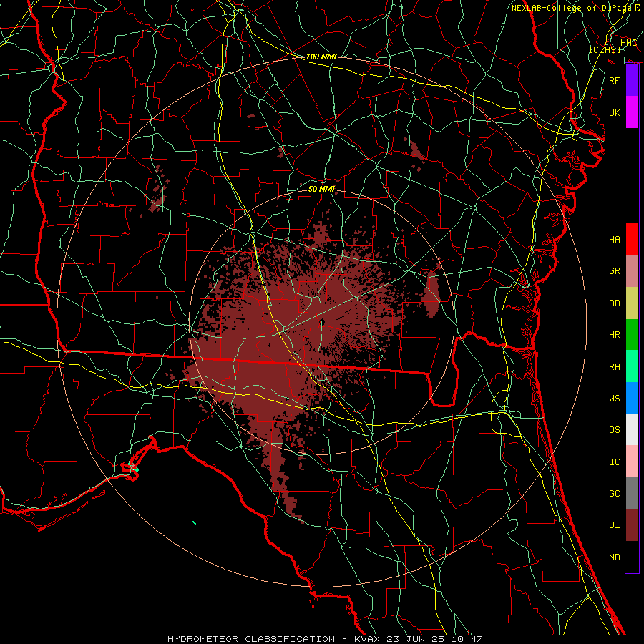Click the WS blue legend swatch
The height and width of the screenshot is (644, 644).
pyautogui.click(x=632, y=398)
